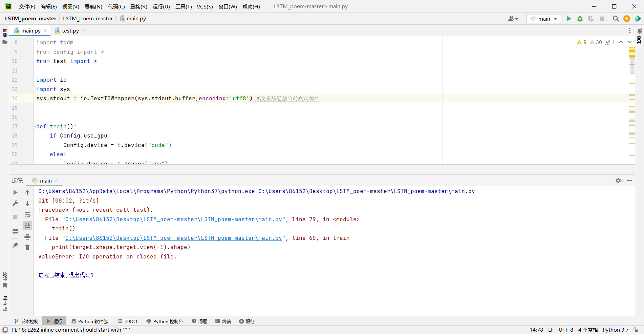Open the 14:78 go-to-line indicator

click(536, 330)
